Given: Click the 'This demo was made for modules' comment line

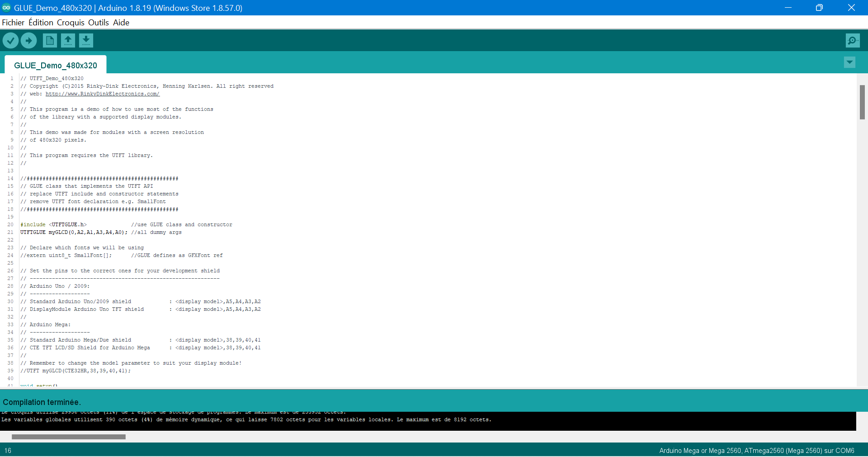Looking at the screenshot, I should pyautogui.click(x=112, y=133).
